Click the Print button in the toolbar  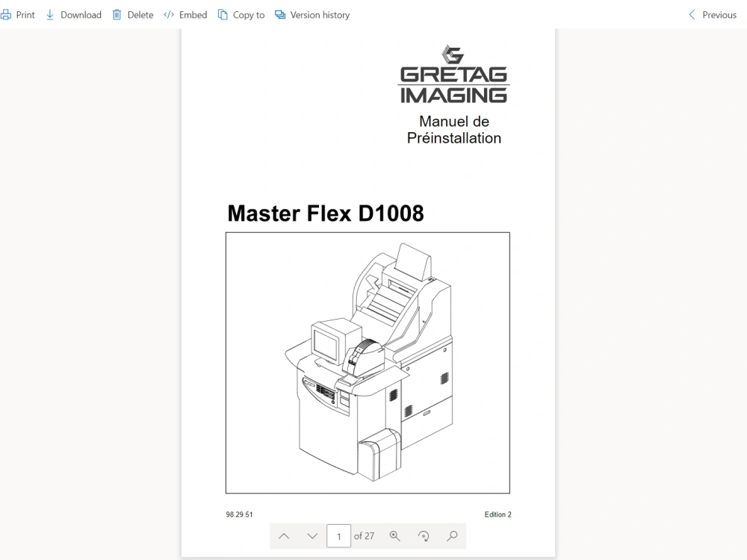pos(18,15)
